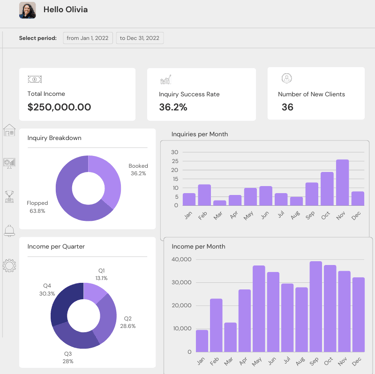Screen dimensions: 375x374
Task: Click the person icon above New Clients
Action: point(287,78)
